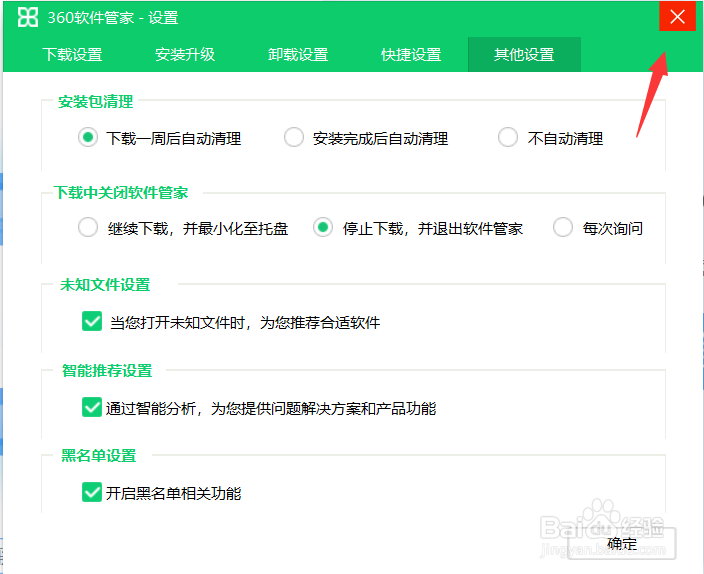This screenshot has height=574, width=704.
Task: Go to the 卸载设置 tab
Action: [298, 55]
